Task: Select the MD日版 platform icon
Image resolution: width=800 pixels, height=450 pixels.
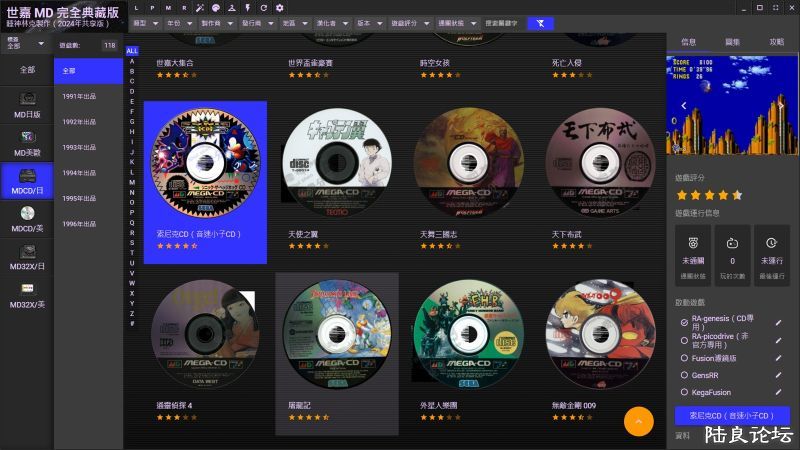Action: click(27, 106)
